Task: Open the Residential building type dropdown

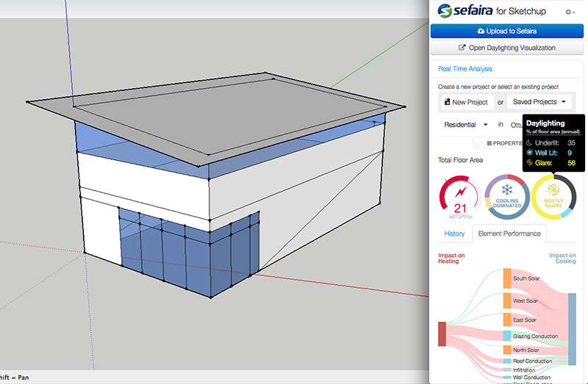Action: 465,124
